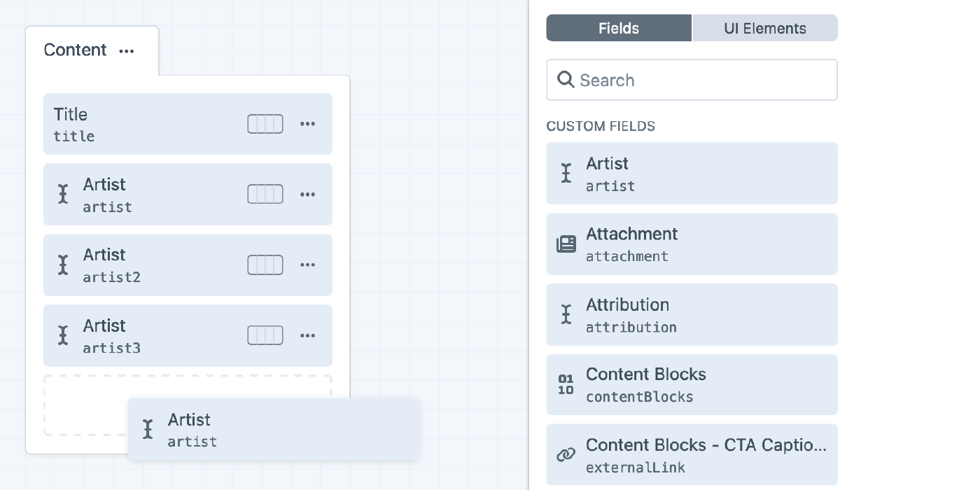Switch to the Fields tab

coord(619,28)
